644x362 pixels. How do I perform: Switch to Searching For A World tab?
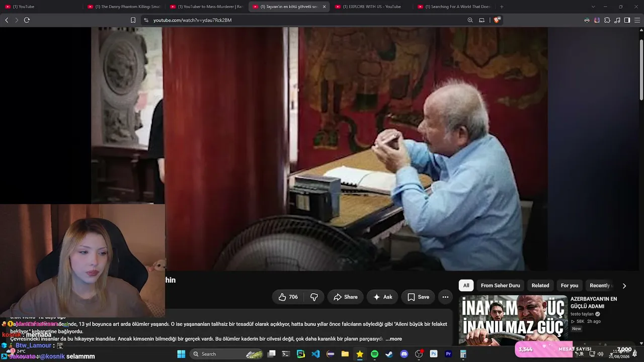click(x=454, y=7)
